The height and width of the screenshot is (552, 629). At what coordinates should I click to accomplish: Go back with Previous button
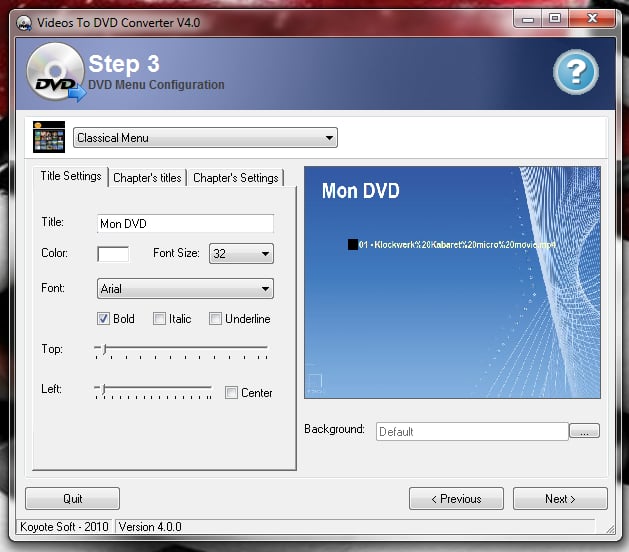[456, 499]
